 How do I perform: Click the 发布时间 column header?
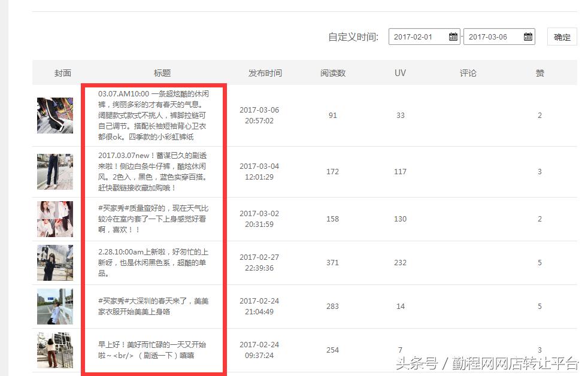click(x=264, y=72)
